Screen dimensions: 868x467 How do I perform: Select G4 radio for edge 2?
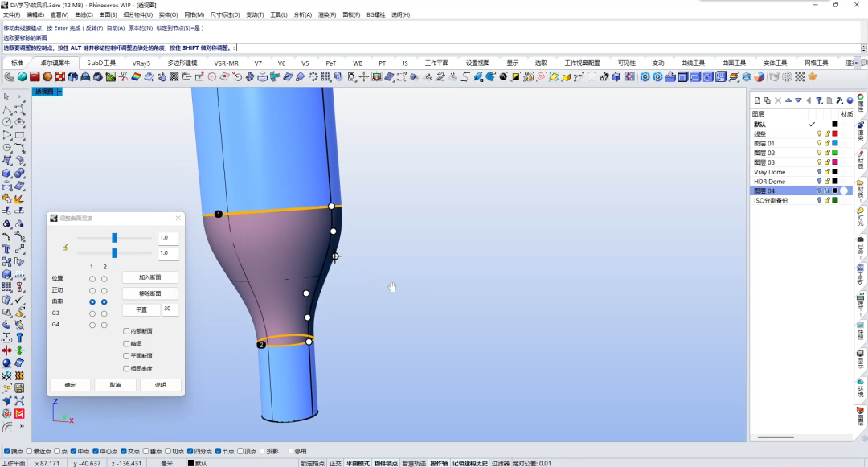tap(104, 326)
